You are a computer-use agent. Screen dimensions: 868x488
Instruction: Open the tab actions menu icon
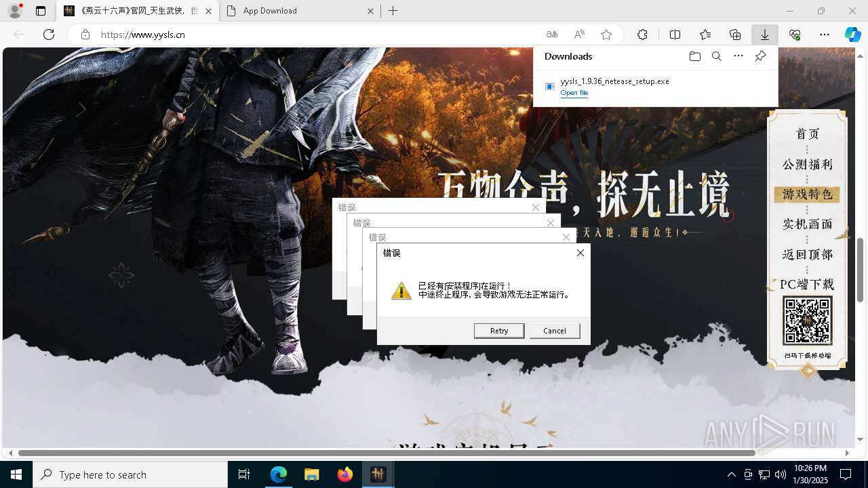(41, 11)
